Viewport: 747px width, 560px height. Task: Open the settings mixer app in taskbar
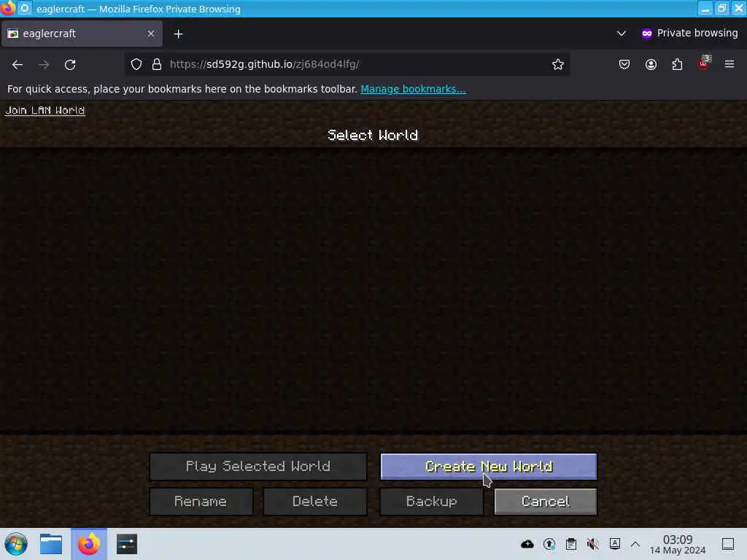(127, 544)
